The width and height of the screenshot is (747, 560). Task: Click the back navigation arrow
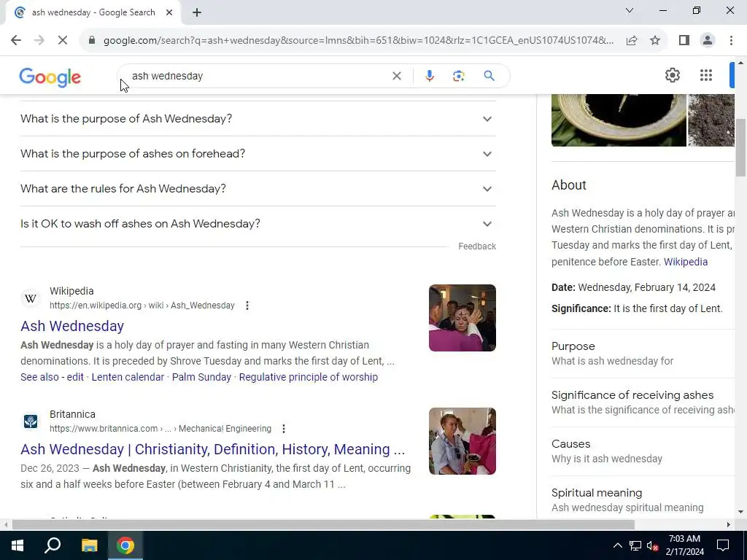[x=16, y=41]
